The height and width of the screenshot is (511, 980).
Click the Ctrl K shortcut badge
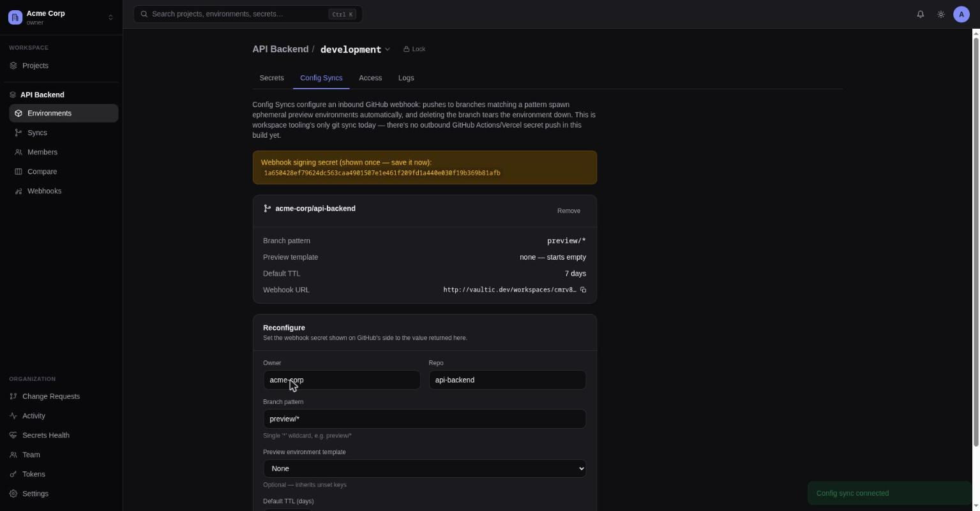pos(342,14)
